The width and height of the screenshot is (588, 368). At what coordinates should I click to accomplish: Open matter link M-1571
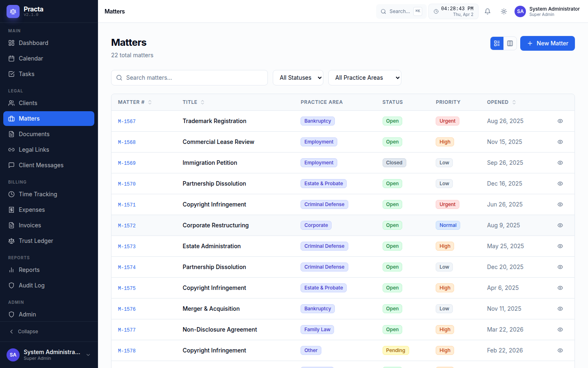pos(127,205)
